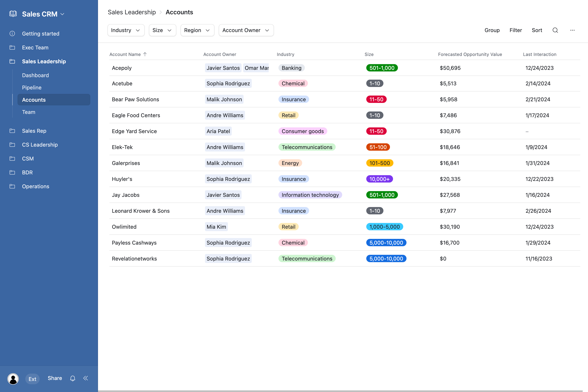Click the user avatar at bottom left
588x392 pixels.
coord(13,379)
